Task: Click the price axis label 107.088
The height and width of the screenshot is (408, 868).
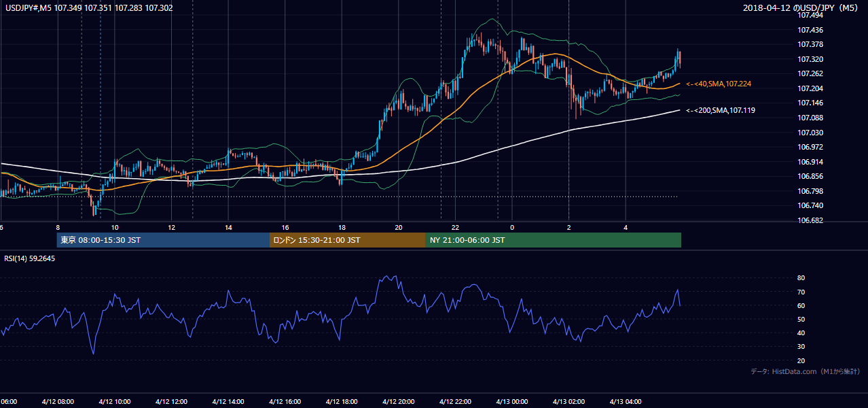Action: click(x=810, y=118)
